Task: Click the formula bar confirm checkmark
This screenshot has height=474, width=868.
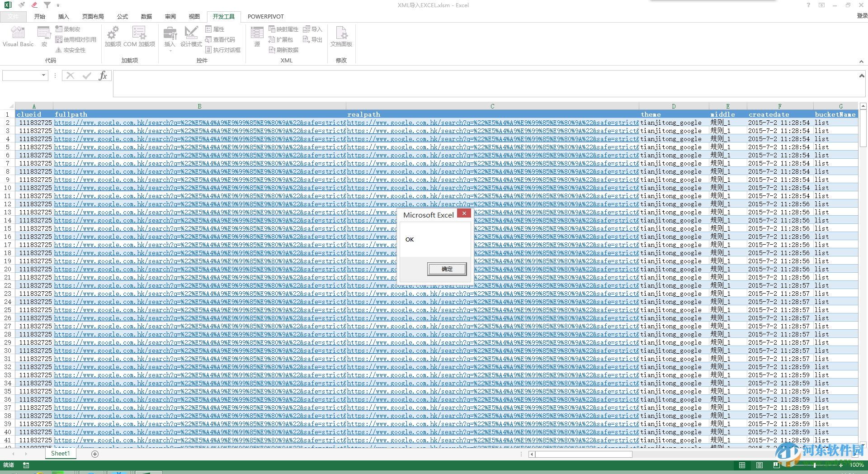Action: tap(87, 76)
